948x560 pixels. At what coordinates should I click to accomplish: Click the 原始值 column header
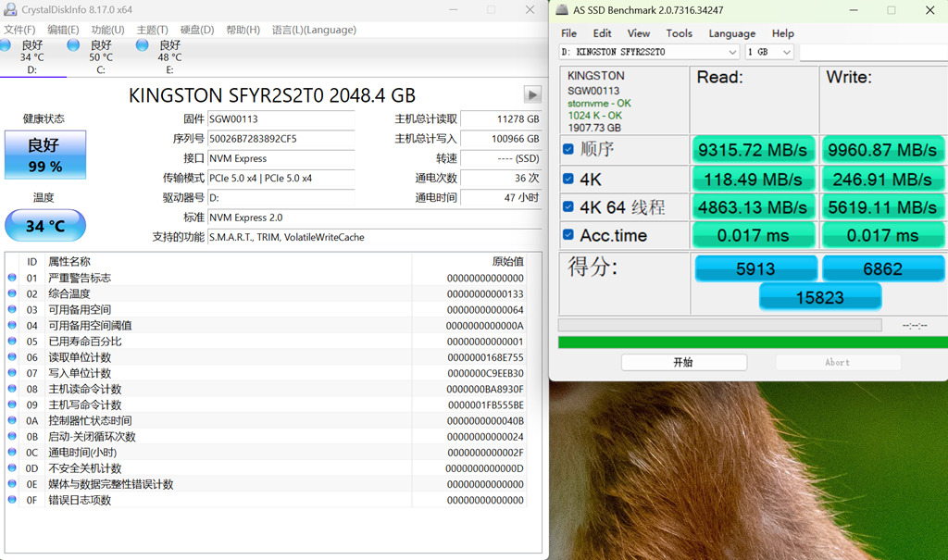coord(508,261)
